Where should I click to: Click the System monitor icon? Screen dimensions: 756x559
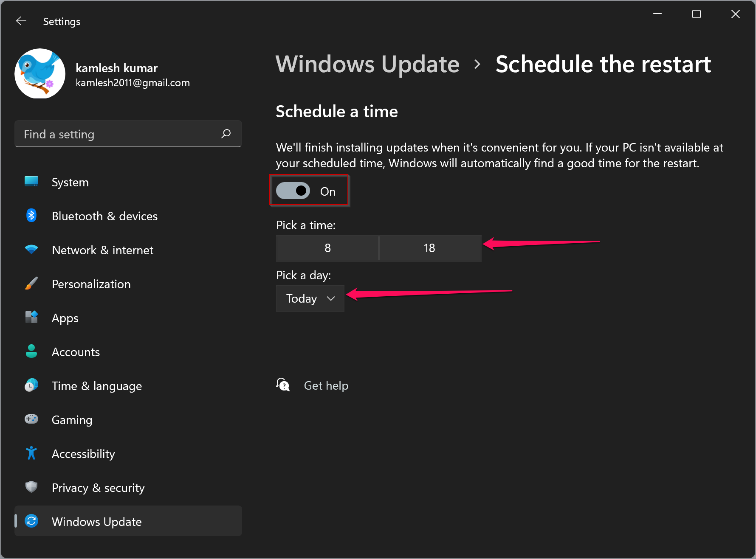point(31,182)
